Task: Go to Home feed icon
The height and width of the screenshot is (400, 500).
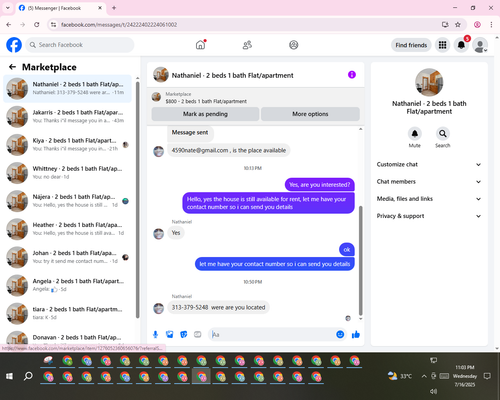Action: coord(200,45)
